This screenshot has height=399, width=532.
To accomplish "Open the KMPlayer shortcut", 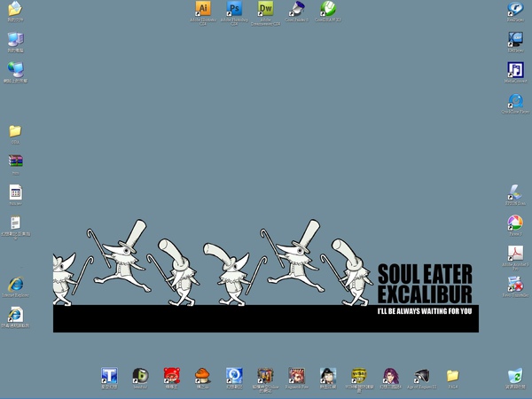I will click(515, 39).
